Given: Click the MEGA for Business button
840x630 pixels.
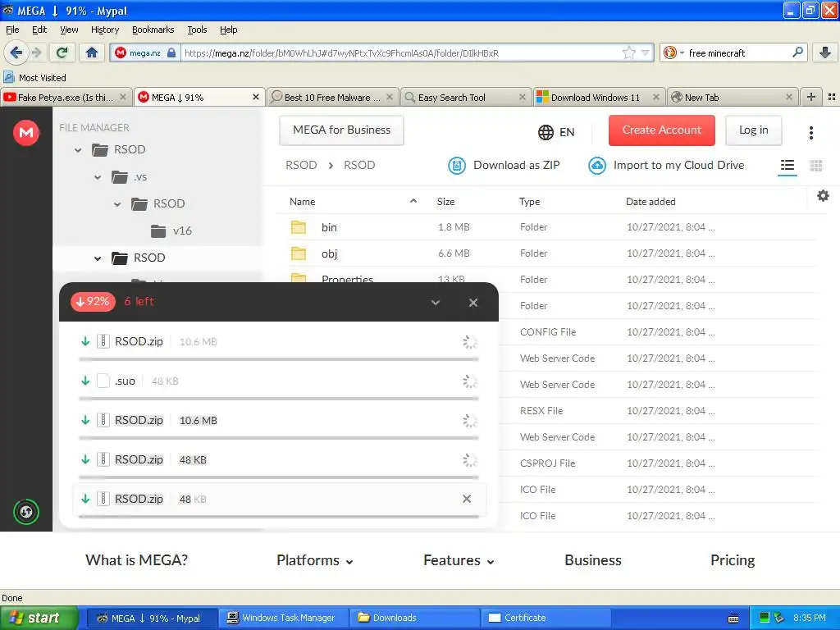Looking at the screenshot, I should click(x=341, y=130).
